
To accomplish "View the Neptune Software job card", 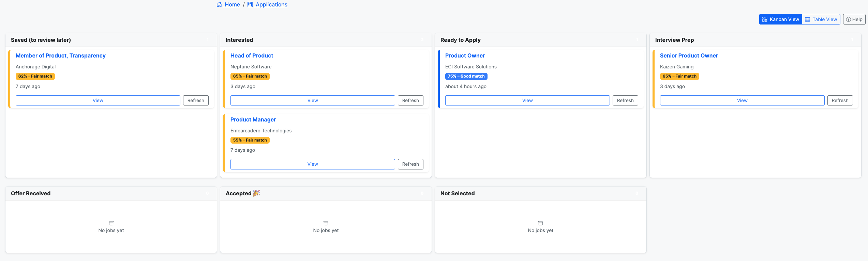I will click(313, 100).
